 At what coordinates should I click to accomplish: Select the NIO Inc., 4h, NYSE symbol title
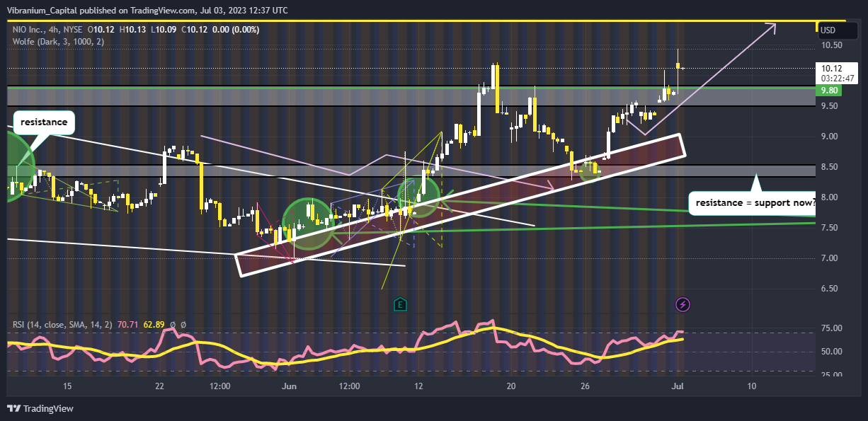pyautogui.click(x=48, y=30)
